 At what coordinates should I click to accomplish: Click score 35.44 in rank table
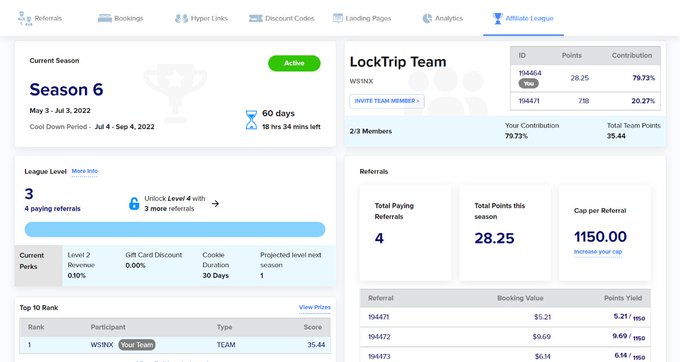(316, 345)
